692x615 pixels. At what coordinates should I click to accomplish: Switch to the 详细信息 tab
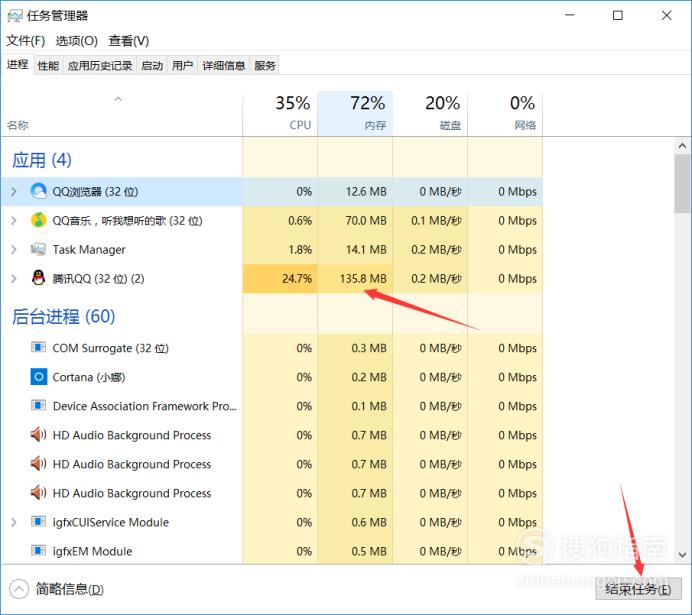(224, 66)
